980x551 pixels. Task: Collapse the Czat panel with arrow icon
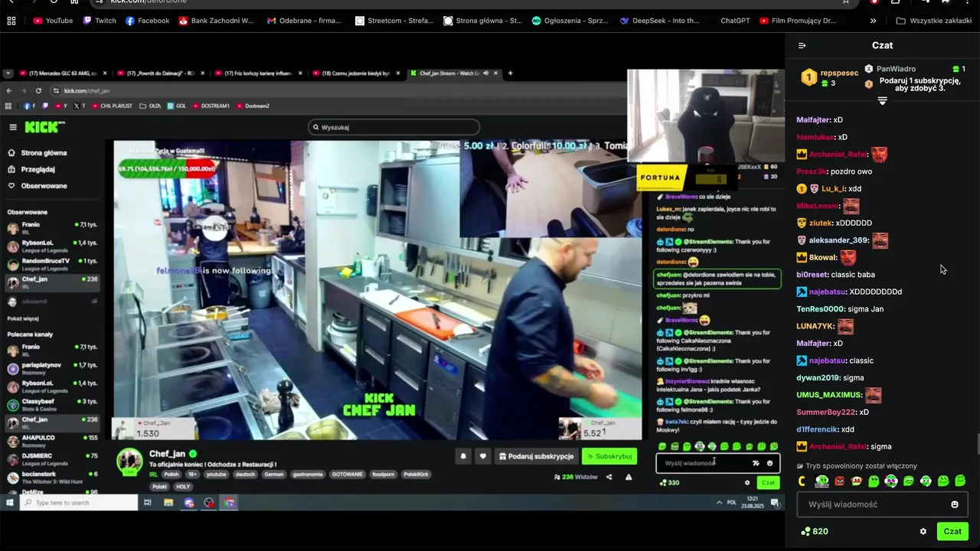[802, 45]
